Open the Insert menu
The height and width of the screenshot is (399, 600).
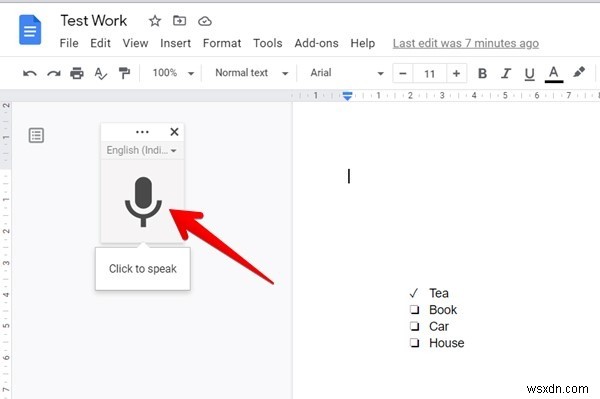175,43
